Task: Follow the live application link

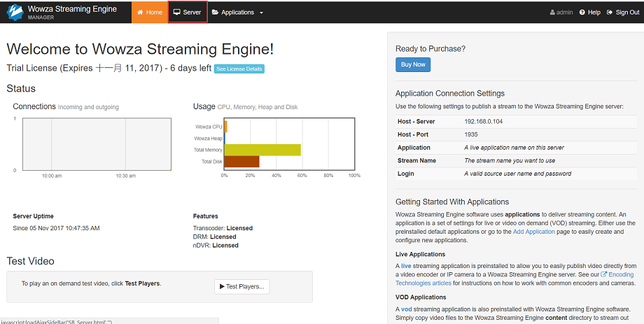Action: pos(406,266)
